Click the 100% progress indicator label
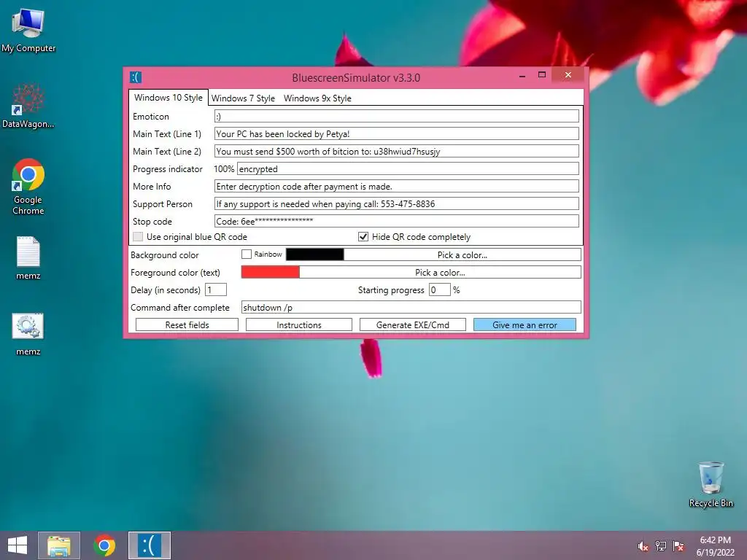 [224, 169]
